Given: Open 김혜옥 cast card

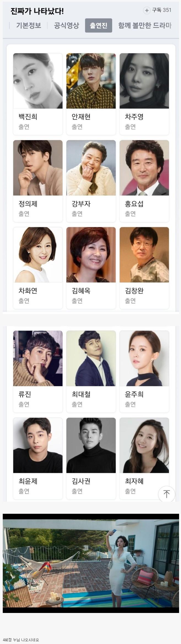Looking at the screenshot, I should (91, 268).
